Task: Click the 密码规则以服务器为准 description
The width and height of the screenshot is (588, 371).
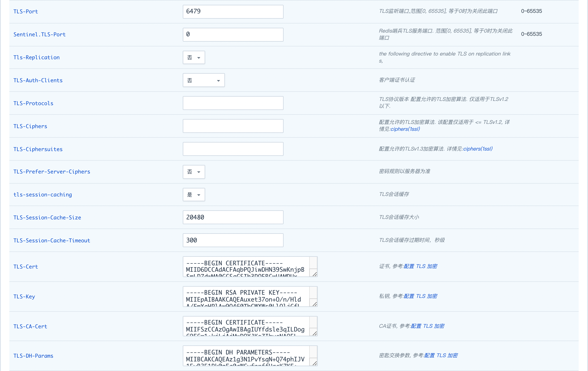Action: point(404,171)
